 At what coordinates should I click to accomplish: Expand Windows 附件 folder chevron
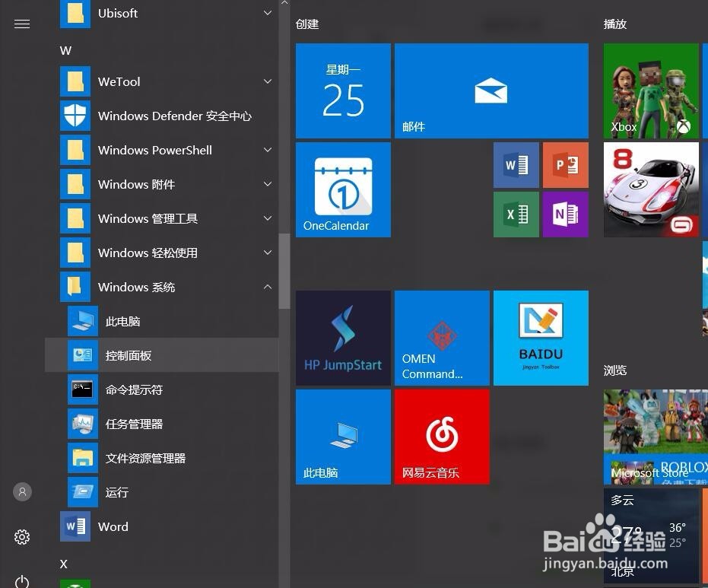point(268,184)
